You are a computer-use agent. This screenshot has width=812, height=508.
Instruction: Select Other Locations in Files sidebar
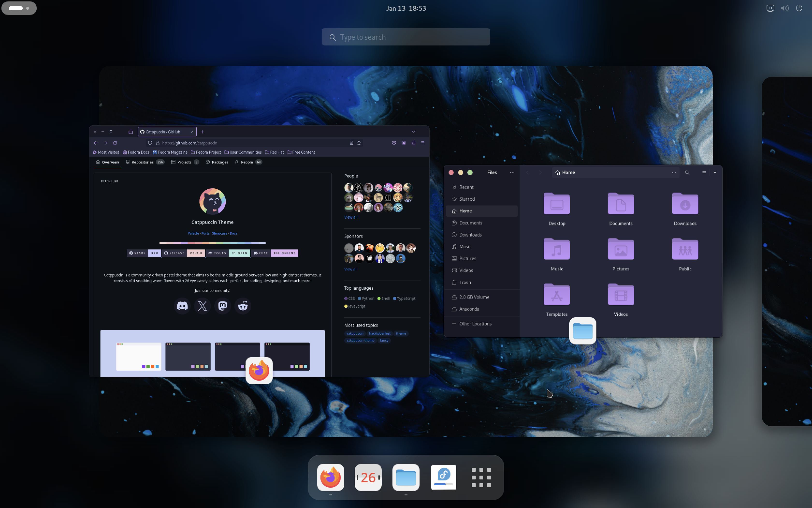click(x=481, y=324)
